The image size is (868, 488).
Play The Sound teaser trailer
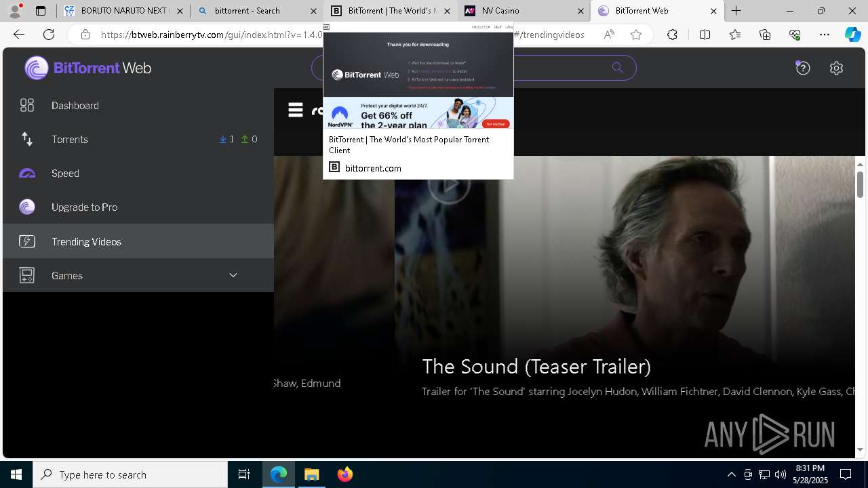449,184
